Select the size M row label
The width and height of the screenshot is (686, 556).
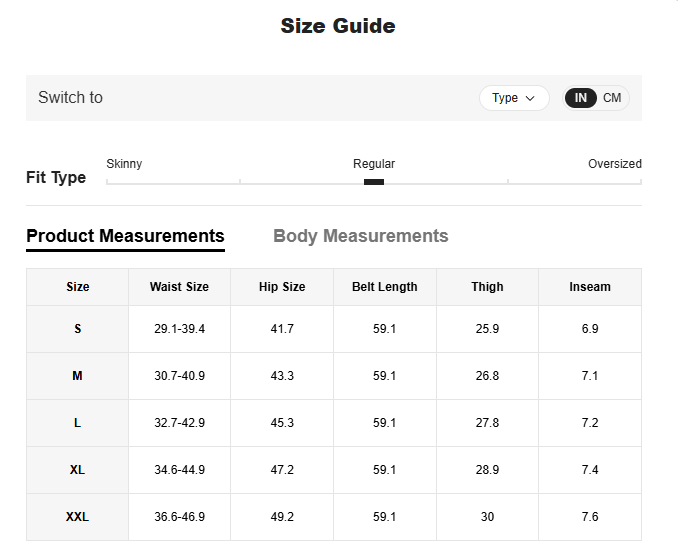[77, 376]
